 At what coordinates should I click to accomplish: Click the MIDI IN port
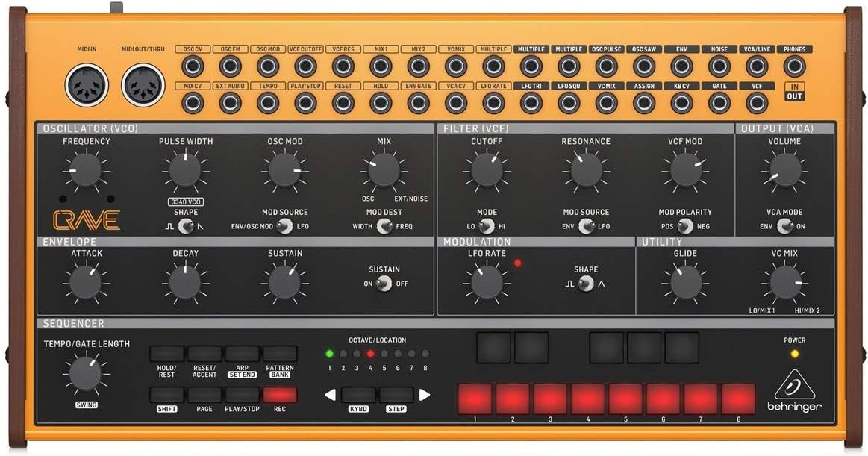pyautogui.click(x=88, y=86)
